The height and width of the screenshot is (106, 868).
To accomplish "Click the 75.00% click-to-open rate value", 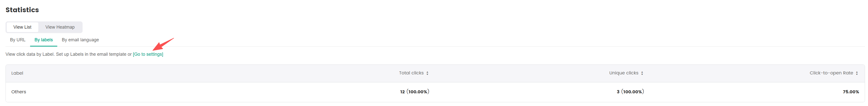I will 850,92.
